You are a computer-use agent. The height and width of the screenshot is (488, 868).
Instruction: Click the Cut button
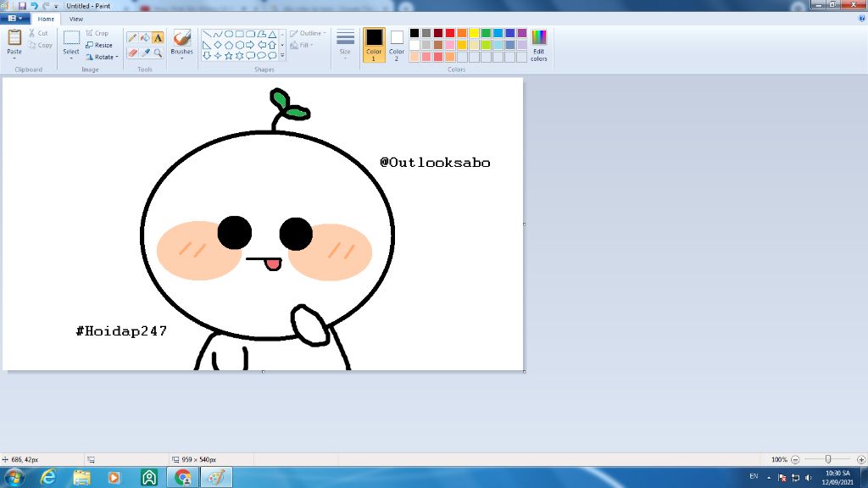click(x=39, y=33)
